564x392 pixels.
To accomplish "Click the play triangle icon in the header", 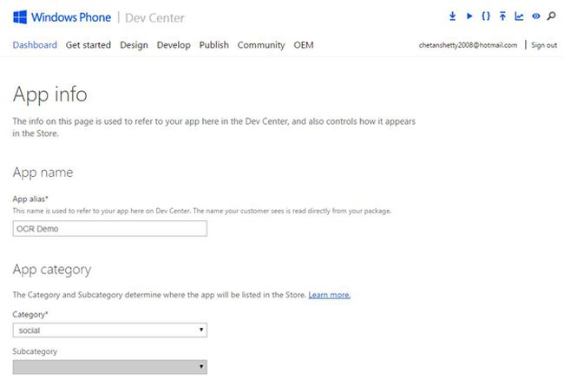I will (469, 16).
